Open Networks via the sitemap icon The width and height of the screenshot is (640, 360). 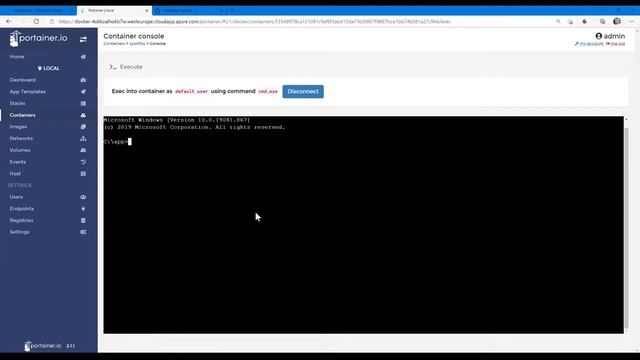click(83, 139)
